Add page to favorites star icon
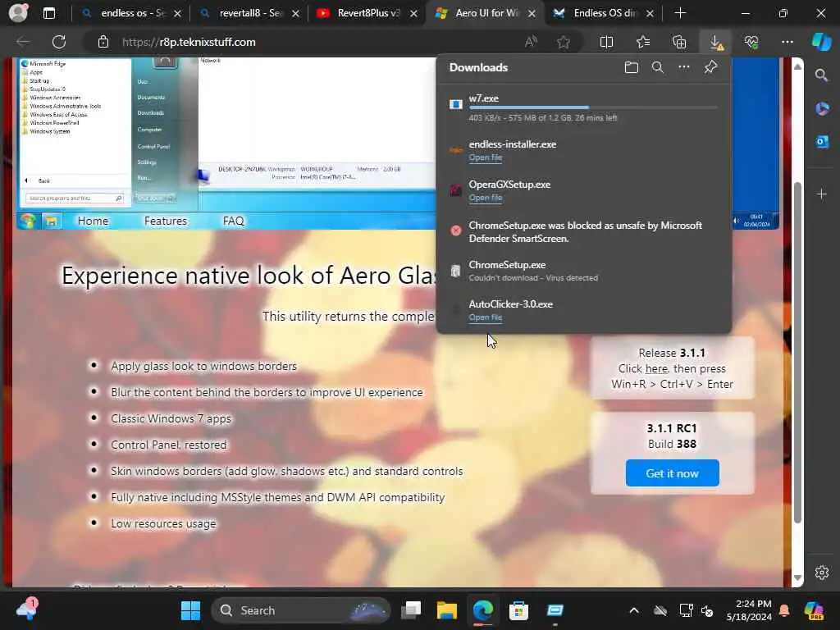 564,42
